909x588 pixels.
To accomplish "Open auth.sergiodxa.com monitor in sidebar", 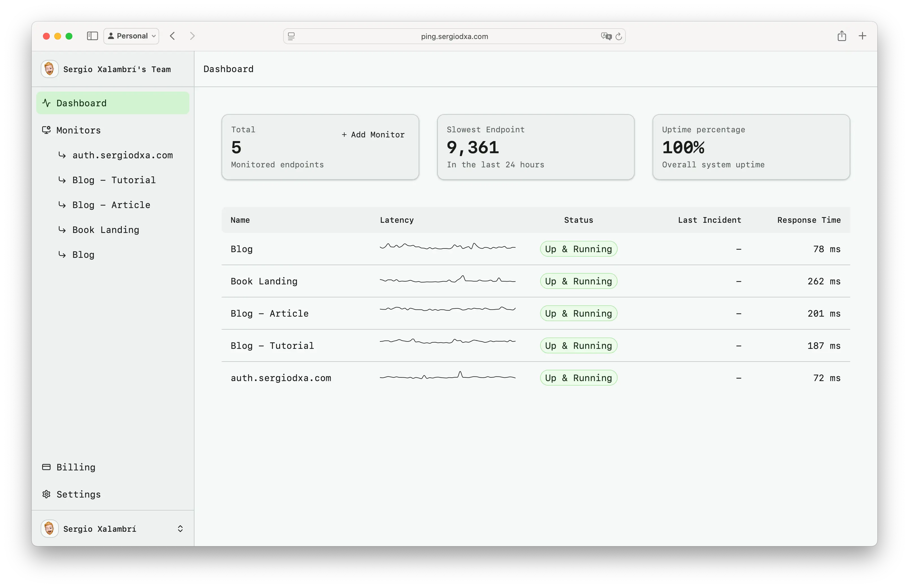I will (122, 155).
